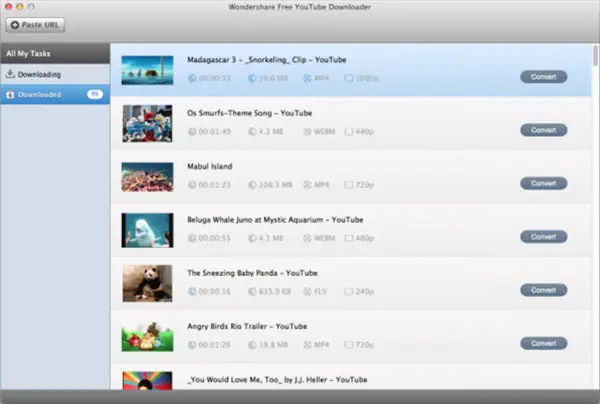600x404 pixels.
Task: Click the duration clock icon for Mabul Island
Action: click(192, 185)
